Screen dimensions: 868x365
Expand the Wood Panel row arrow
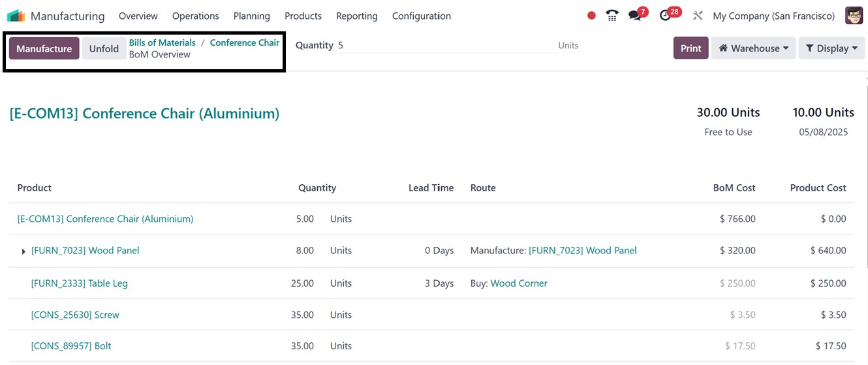(x=24, y=251)
